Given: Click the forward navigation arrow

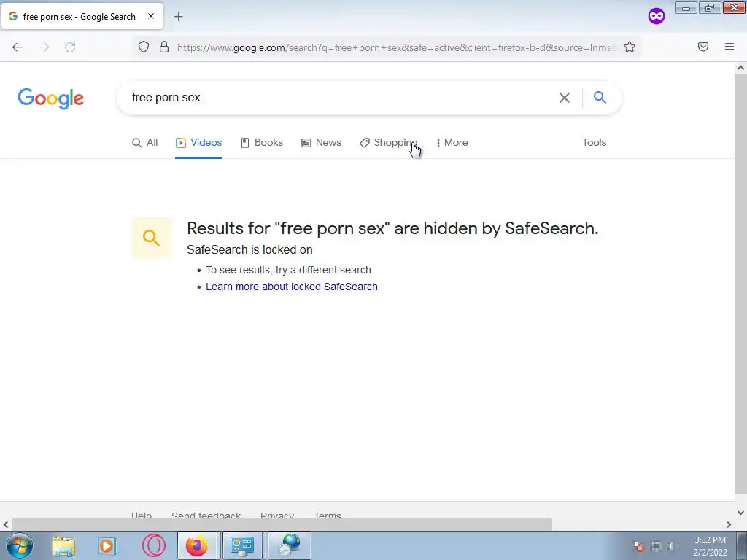Looking at the screenshot, I should tap(44, 47).
